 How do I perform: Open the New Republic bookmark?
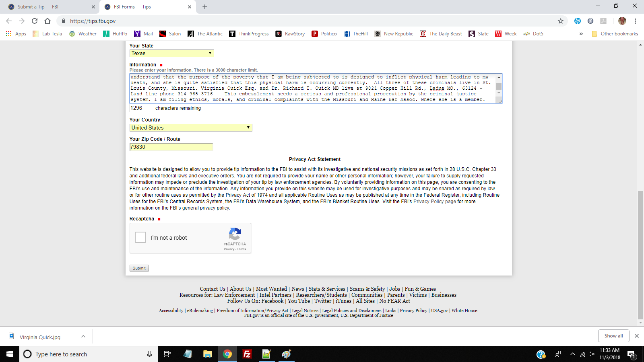[x=394, y=34]
